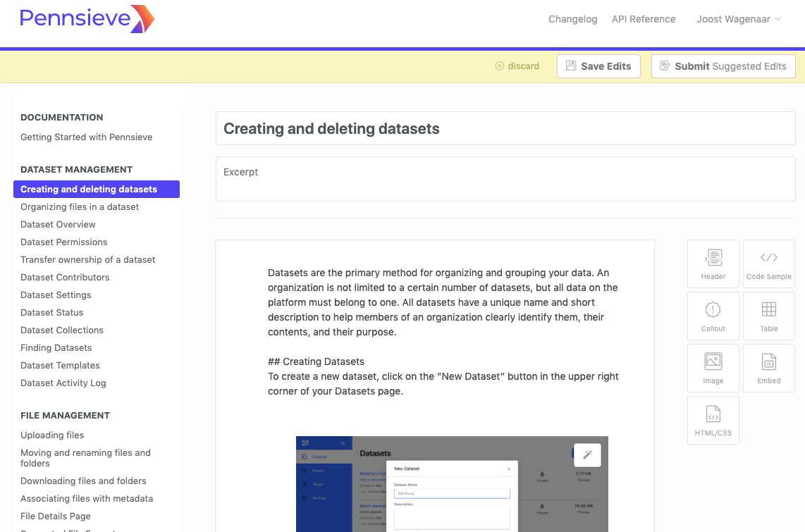This screenshot has width=805, height=532.
Task: Click Save Edits button
Action: [x=598, y=66]
